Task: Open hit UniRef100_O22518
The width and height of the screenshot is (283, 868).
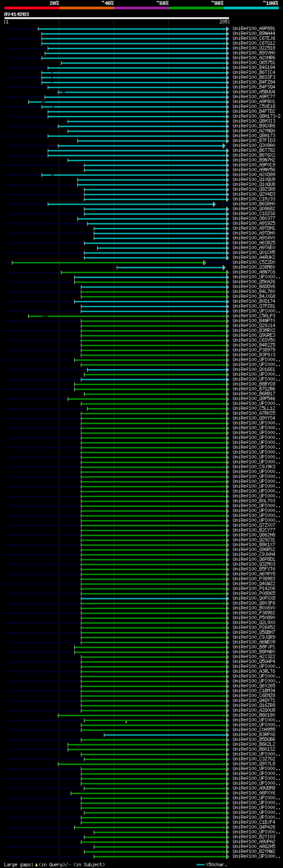Action: (x=254, y=48)
